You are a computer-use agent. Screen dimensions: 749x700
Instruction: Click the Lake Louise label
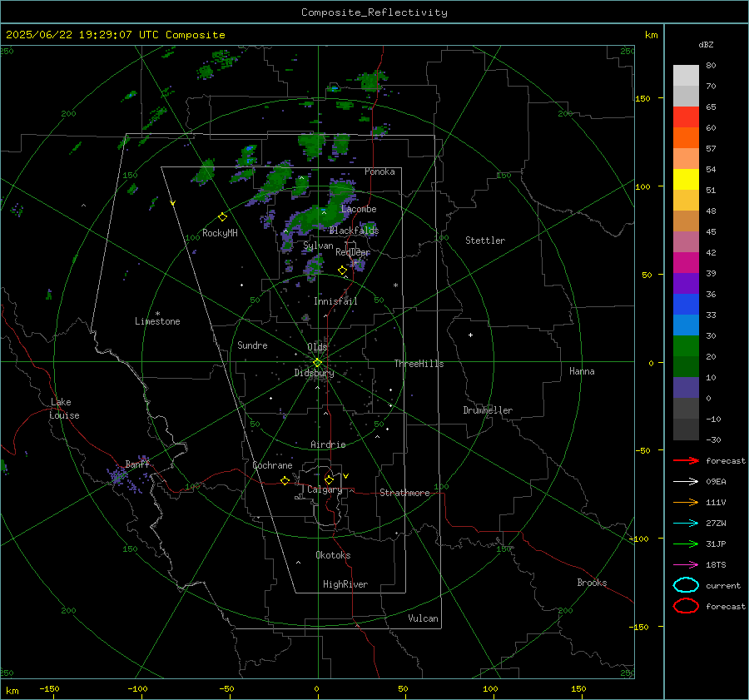click(x=64, y=409)
